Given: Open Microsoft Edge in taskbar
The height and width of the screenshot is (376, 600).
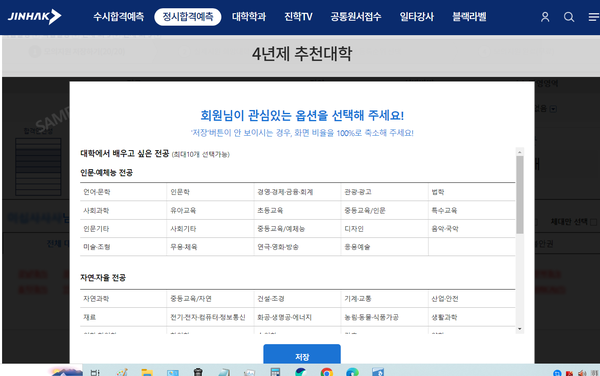Looking at the screenshot, I should coord(352,372).
